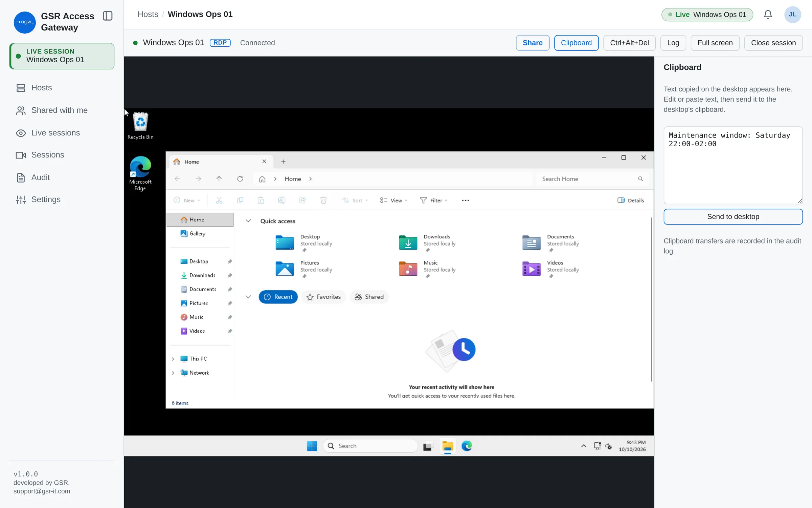The image size is (812, 508).
Task: Click the Search Home field
Action: [x=592, y=179]
